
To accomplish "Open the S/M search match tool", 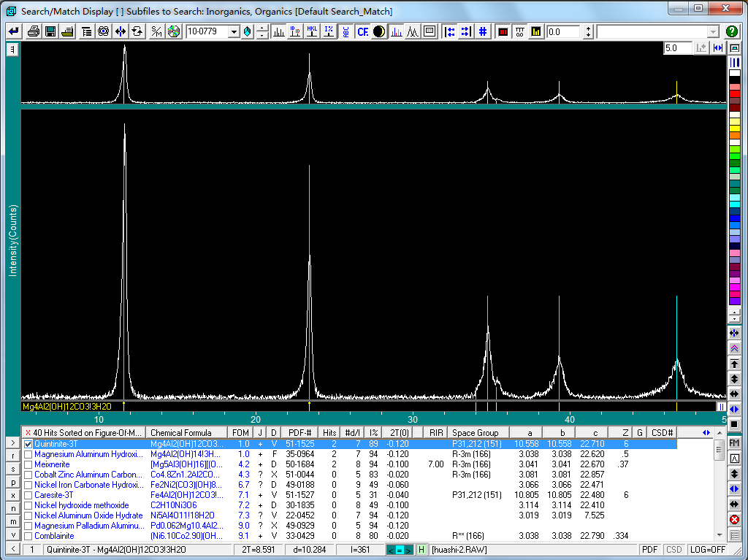I will 156,31.
